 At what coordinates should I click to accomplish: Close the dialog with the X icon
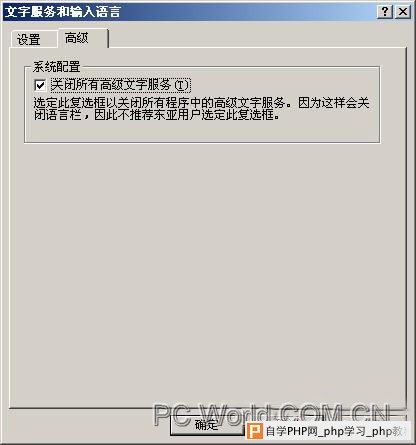click(x=403, y=12)
